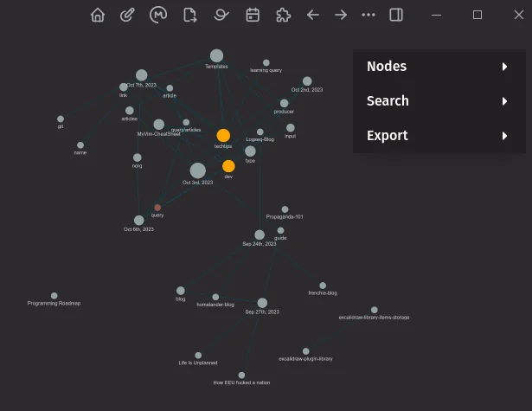
Task: Select the name graph node
Action: click(x=80, y=145)
